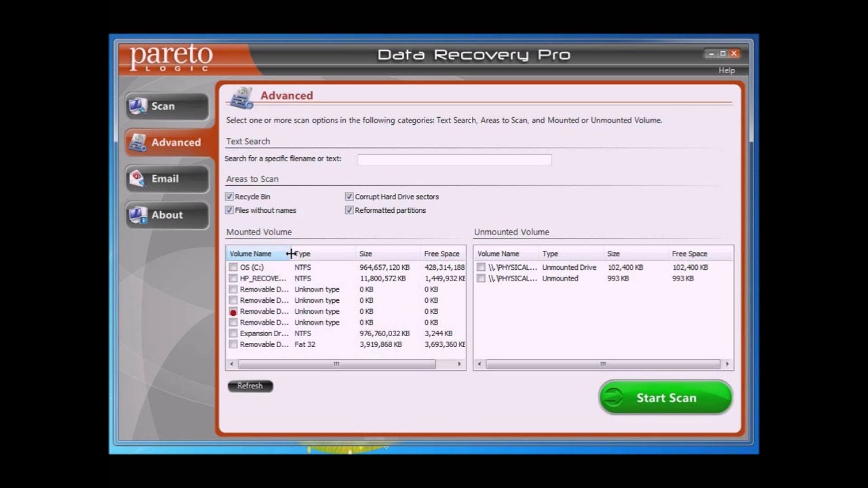This screenshot has height=488, width=868.
Task: Click the 3,244 KB free space cell
Action: 438,333
